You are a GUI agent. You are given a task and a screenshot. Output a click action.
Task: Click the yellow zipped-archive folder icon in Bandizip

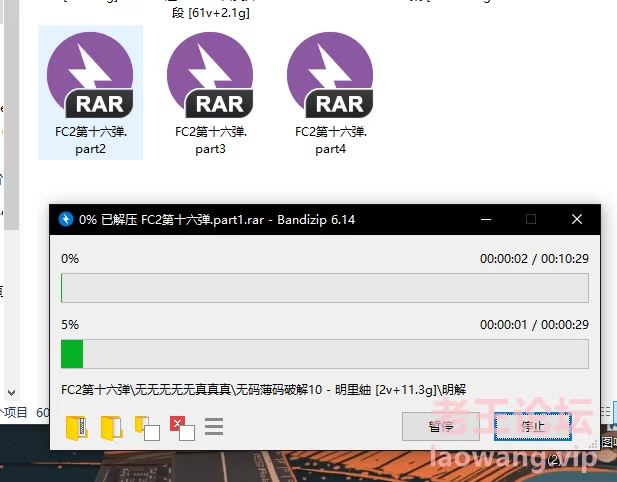pos(77,427)
